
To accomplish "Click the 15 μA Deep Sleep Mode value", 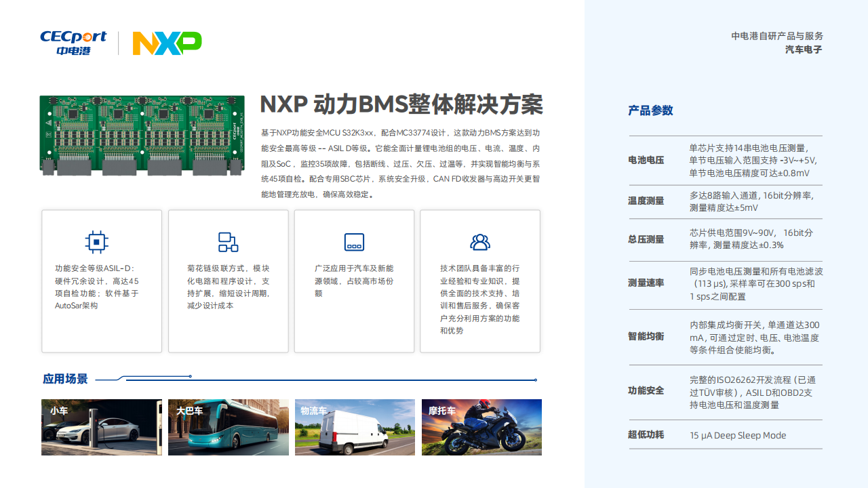I will click(738, 435).
